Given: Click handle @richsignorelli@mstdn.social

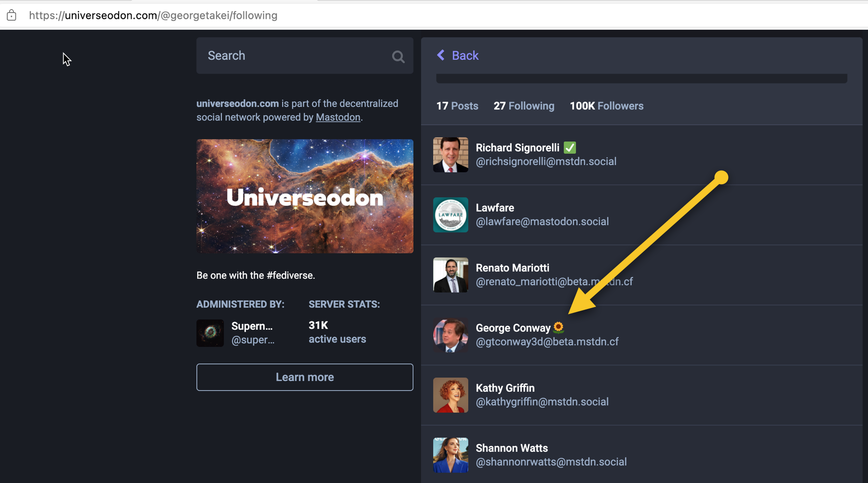Looking at the screenshot, I should [546, 161].
